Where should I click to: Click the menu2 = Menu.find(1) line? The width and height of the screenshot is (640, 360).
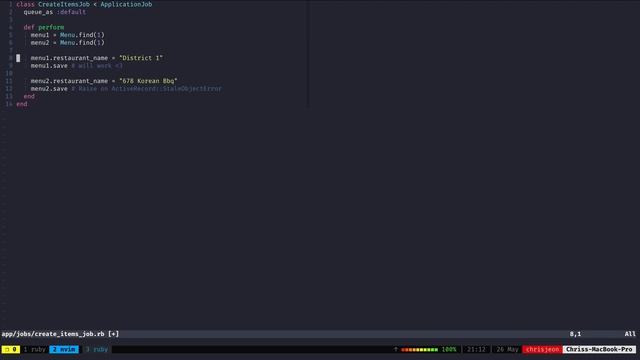[67, 42]
